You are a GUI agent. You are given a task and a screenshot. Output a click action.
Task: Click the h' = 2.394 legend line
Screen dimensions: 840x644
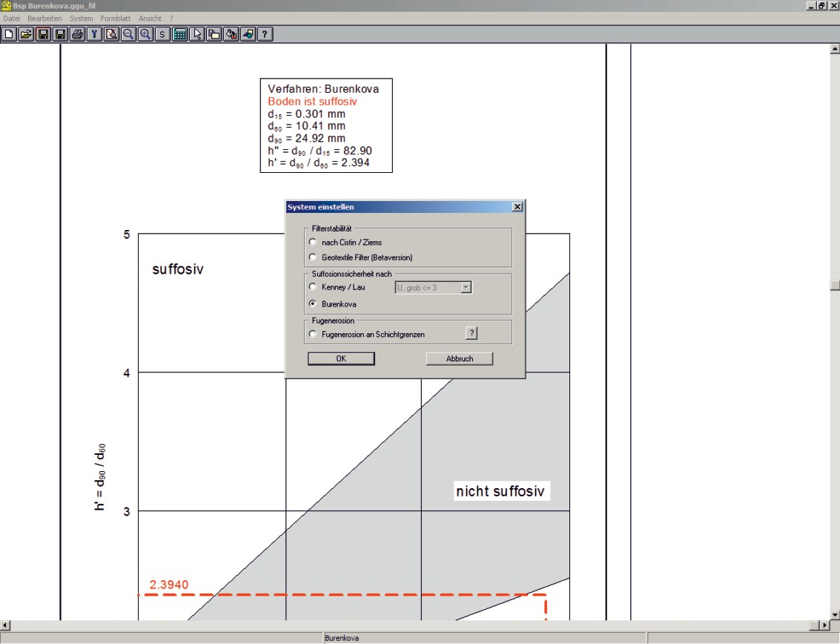coord(319,163)
